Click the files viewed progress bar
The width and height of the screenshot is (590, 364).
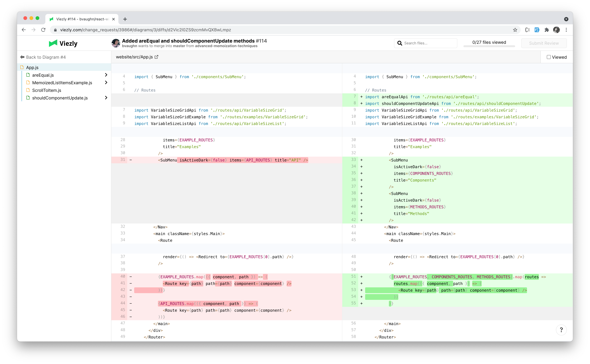click(489, 46)
